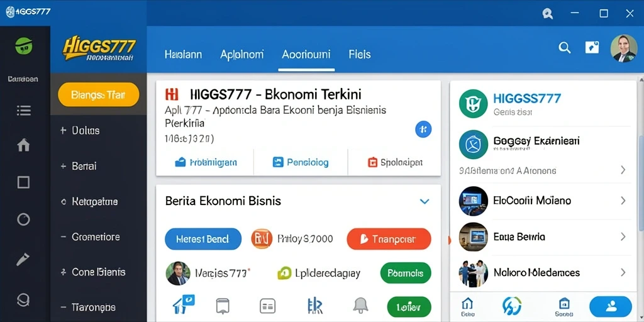644x322 pixels.
Task: Open the hamburger list icon in left rail
Action: [x=23, y=111]
